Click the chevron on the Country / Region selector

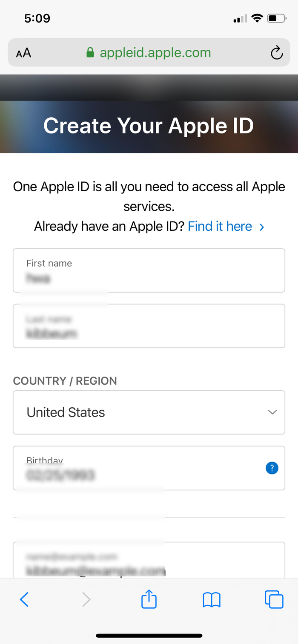coord(272,412)
